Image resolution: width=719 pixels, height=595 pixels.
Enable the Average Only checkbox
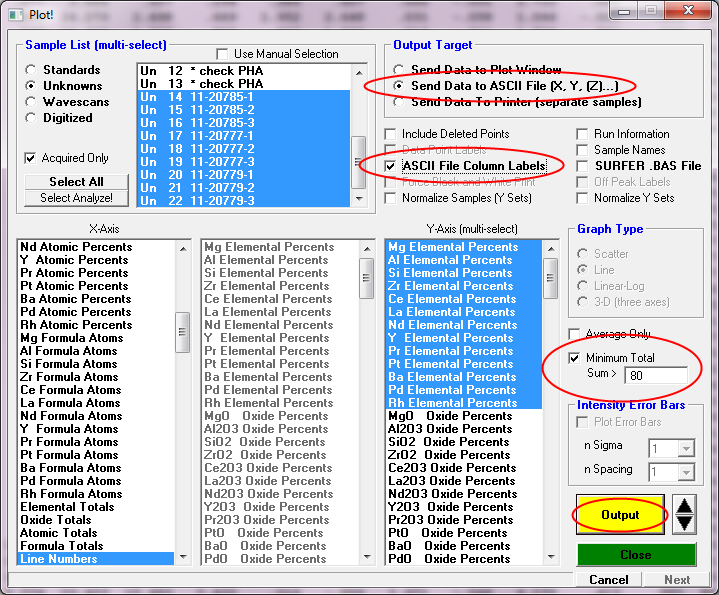(575, 334)
